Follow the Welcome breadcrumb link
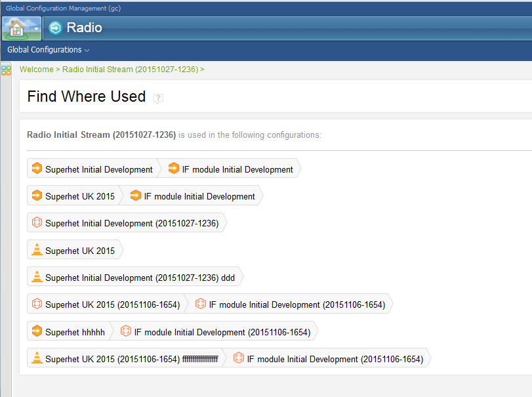The image size is (532, 397). tap(36, 70)
